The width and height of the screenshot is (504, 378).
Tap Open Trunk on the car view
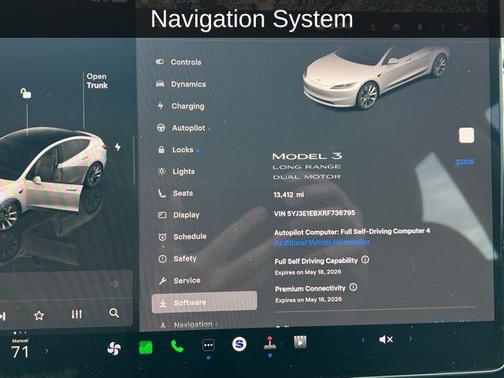(97, 81)
